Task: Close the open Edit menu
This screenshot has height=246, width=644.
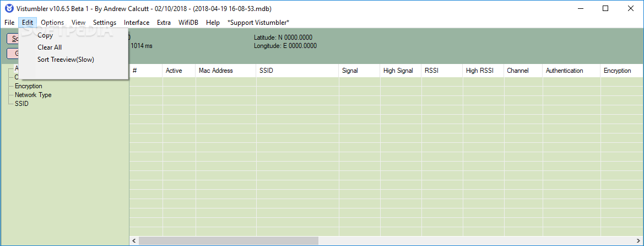Action: coord(28,23)
